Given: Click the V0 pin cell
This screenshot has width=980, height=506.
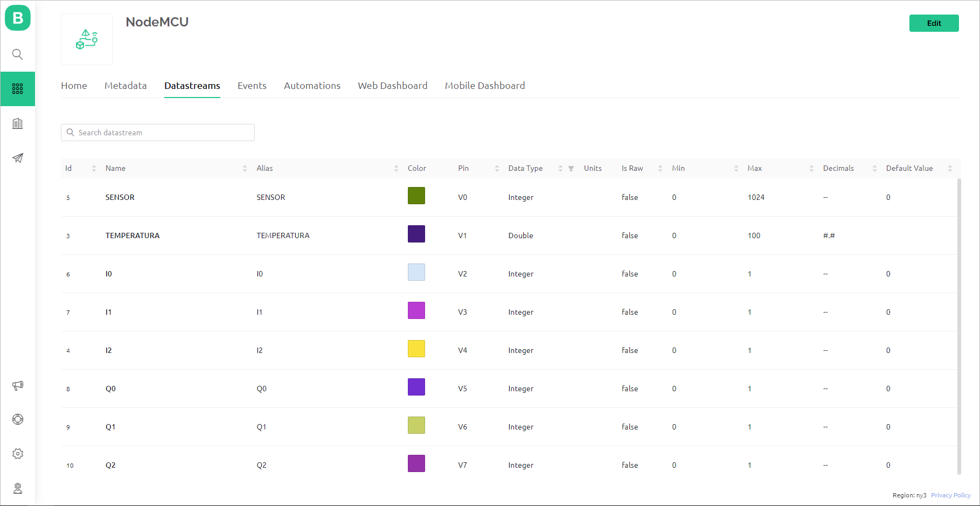Looking at the screenshot, I should tap(463, 197).
